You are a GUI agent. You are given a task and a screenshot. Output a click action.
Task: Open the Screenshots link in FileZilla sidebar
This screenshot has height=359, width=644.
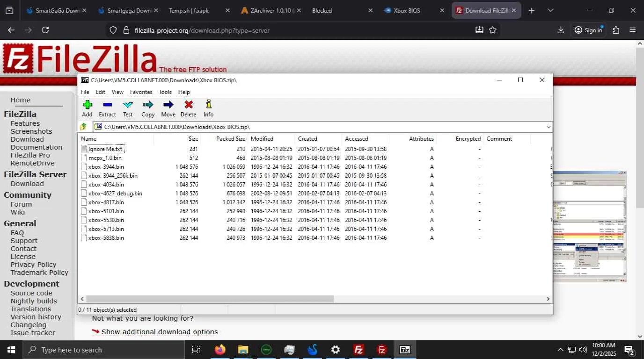(x=31, y=131)
